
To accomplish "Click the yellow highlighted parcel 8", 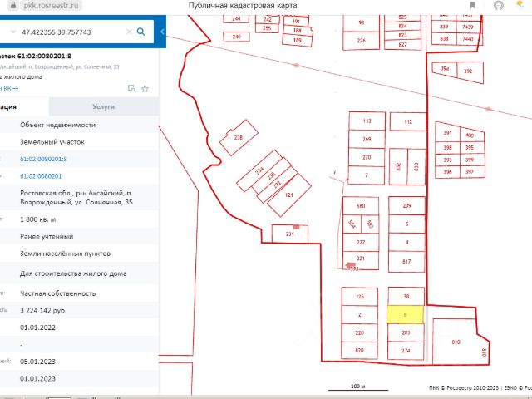I will tap(406, 315).
